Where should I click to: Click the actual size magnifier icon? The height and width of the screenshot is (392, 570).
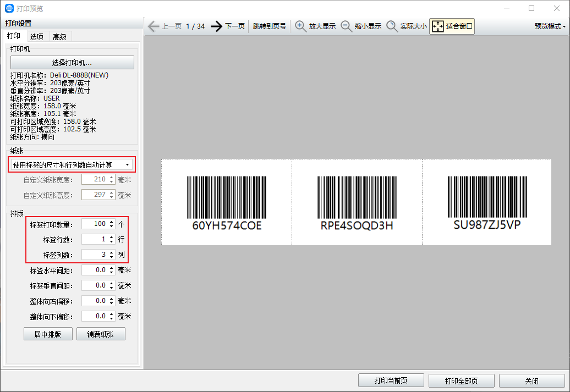coord(392,26)
